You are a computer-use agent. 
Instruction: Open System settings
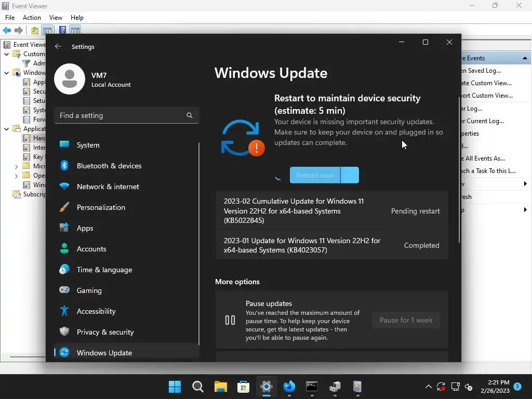pos(126,145)
